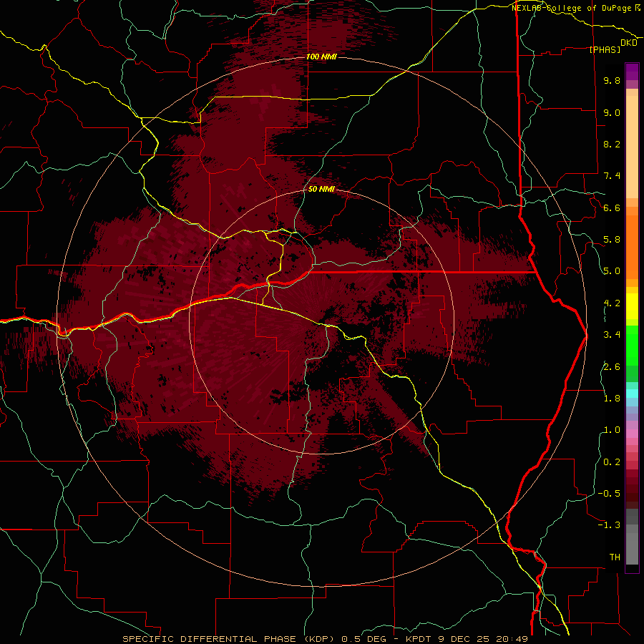Click the "[PHAS]" legend unit label
Image resolution: width=644 pixels, height=644 pixels.
click(x=605, y=49)
